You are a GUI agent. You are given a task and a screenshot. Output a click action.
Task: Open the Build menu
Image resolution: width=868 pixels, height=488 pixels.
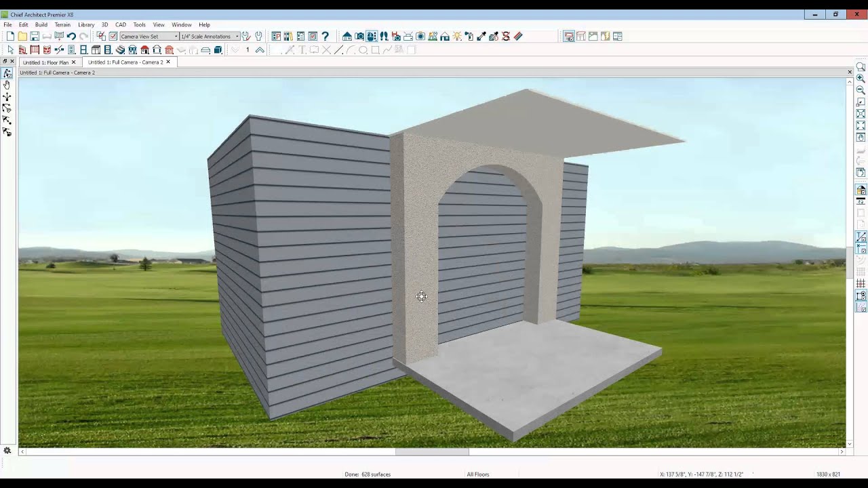coord(41,24)
